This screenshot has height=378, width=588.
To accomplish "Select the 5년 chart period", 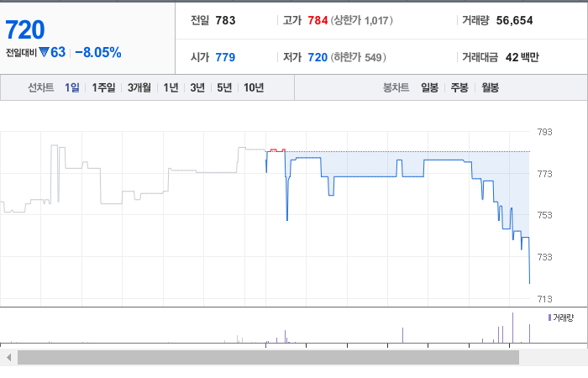I will tap(224, 87).
